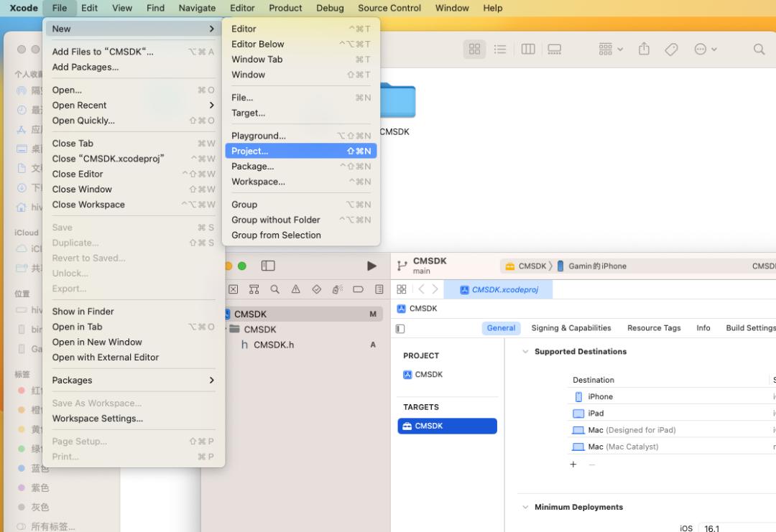Open the Find navigator magnifier icon
Screen dimensions: 776x532
point(274,289)
